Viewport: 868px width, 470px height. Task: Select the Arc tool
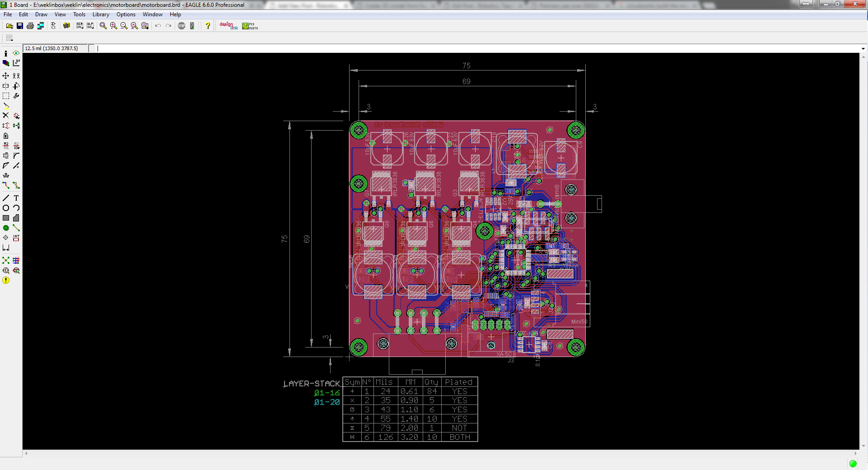[16, 208]
